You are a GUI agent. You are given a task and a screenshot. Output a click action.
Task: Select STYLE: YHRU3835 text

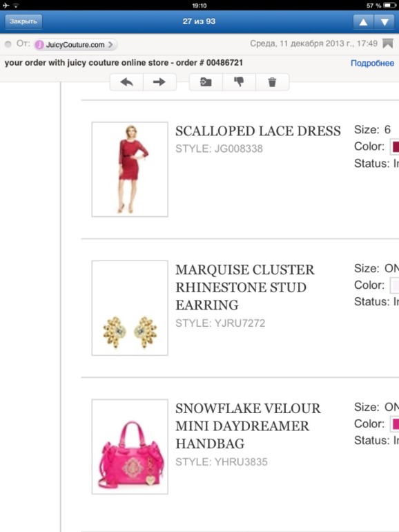point(222,462)
